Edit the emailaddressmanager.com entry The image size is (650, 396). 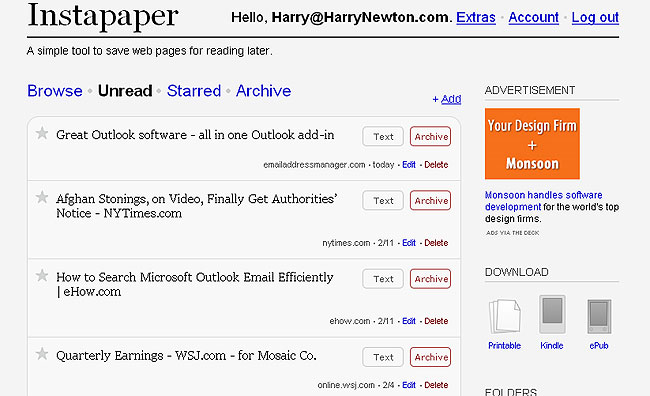tap(409, 165)
